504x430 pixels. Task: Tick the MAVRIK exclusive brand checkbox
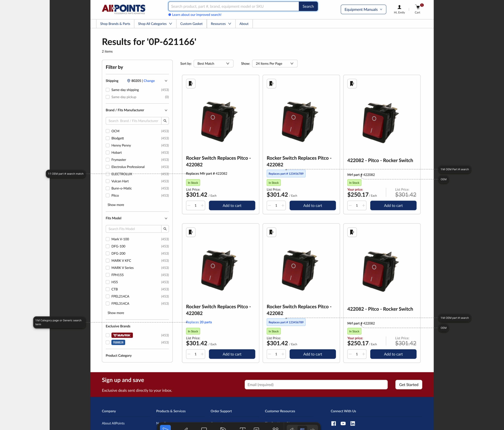(107, 335)
